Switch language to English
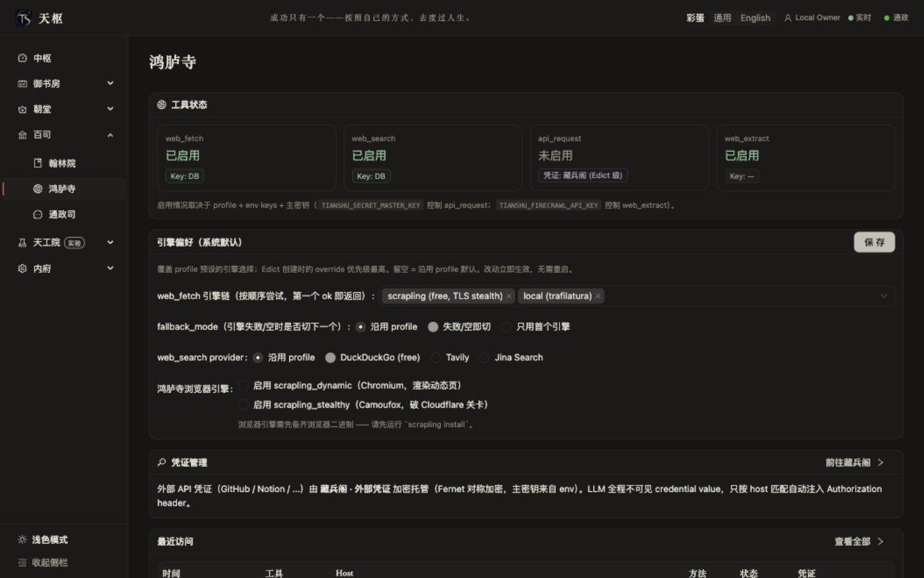 [x=755, y=18]
